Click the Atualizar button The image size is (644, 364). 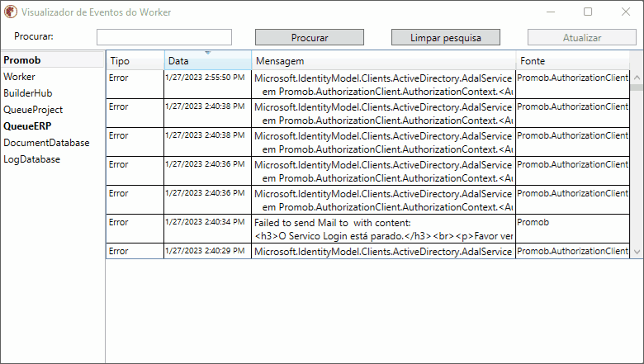[582, 37]
